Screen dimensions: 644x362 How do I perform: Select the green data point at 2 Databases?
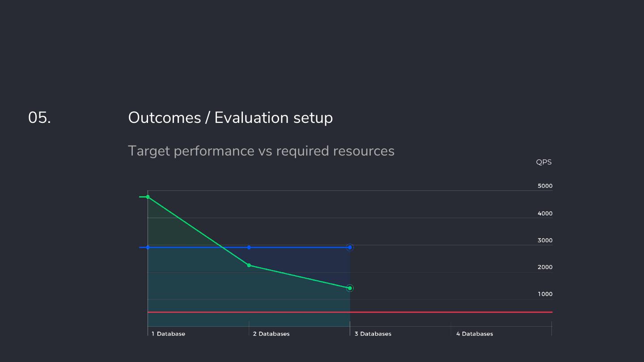tap(249, 265)
